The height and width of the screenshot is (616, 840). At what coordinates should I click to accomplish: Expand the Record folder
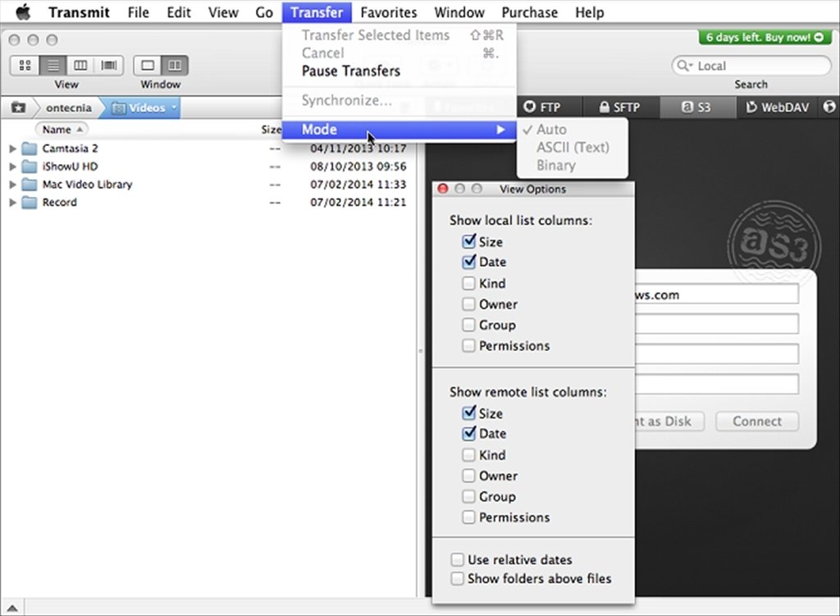coord(12,203)
